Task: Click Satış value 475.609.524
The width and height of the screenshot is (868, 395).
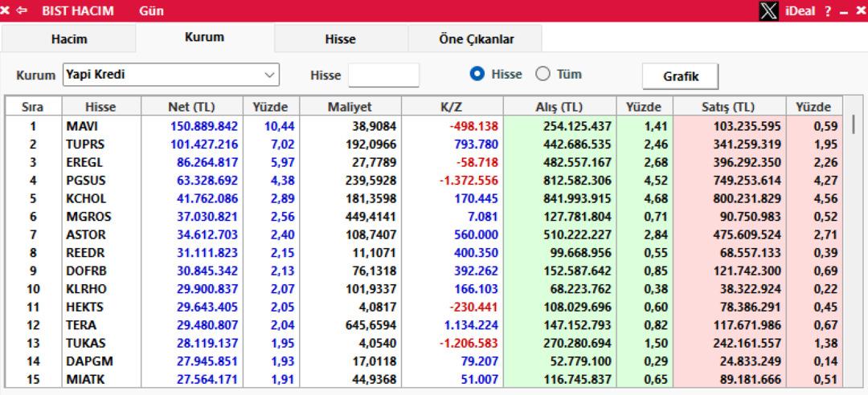Action: (x=747, y=234)
